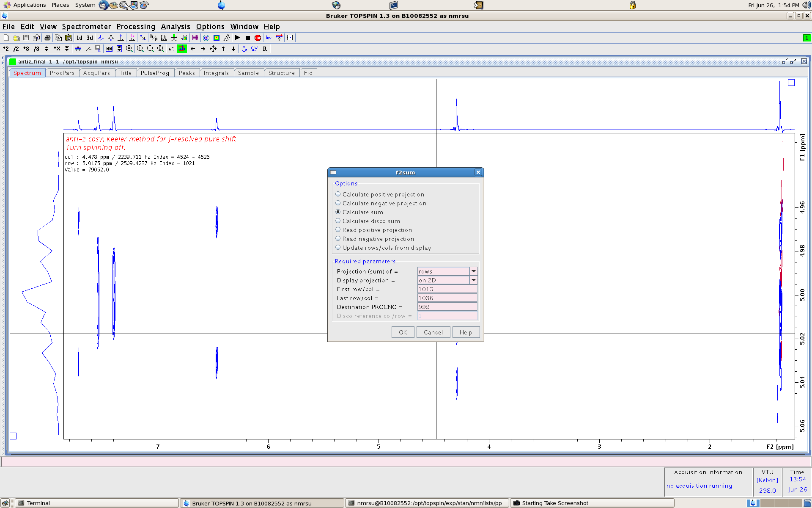Click the R reset toolbar icon
Image resolution: width=812 pixels, height=508 pixels.
coord(265,49)
